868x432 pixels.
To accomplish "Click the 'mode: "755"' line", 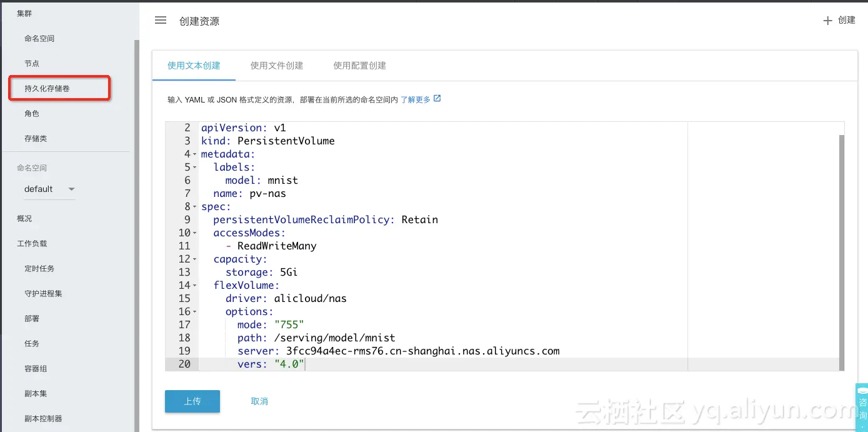I will pyautogui.click(x=271, y=325).
